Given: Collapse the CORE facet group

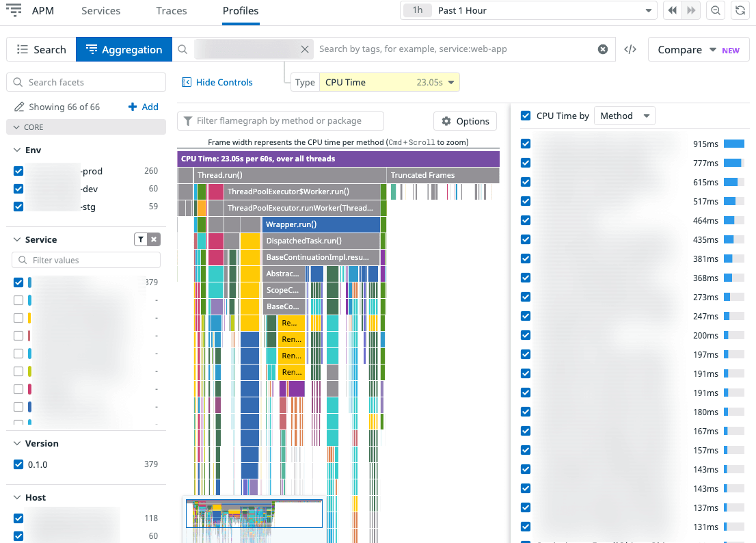Looking at the screenshot, I should pyautogui.click(x=86, y=127).
